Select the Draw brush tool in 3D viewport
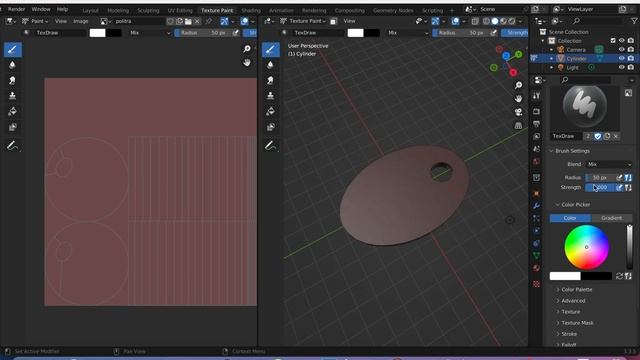Screen dimensions: 640x360 [x=270, y=50]
